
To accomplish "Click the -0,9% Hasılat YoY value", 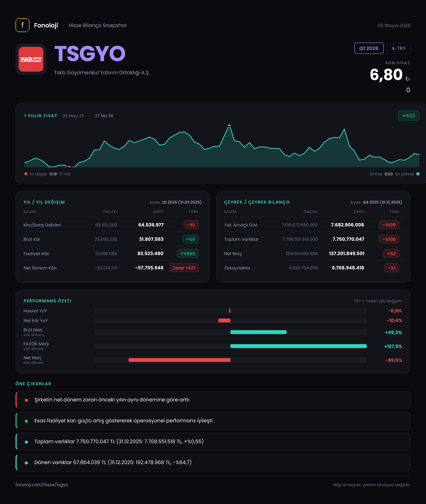I will pos(395,311).
